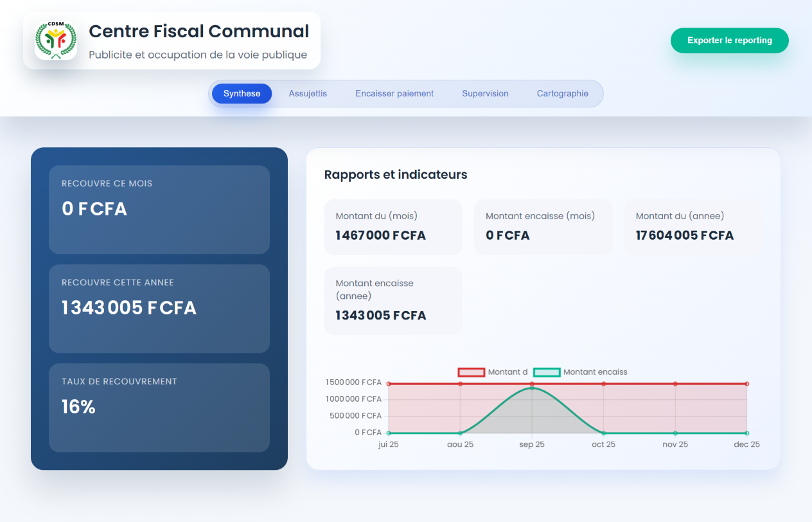Go to the Supervision tab
The width and height of the screenshot is (812, 522).
485,93
